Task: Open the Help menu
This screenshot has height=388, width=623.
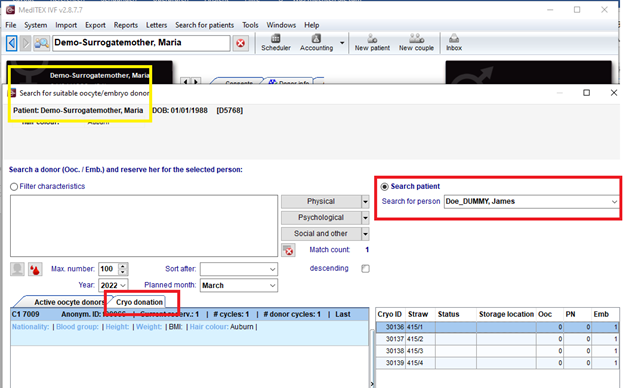Action: 312,25
